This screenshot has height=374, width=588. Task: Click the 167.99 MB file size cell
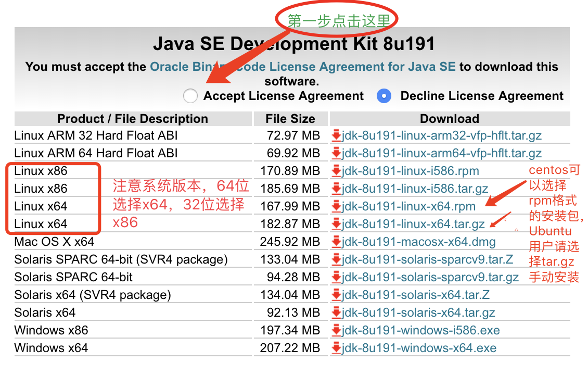click(x=290, y=206)
